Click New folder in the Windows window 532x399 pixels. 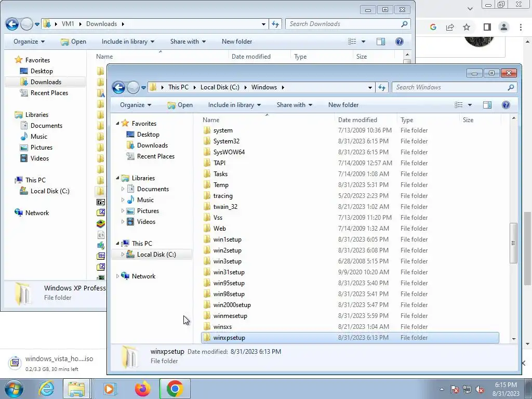[x=343, y=105]
